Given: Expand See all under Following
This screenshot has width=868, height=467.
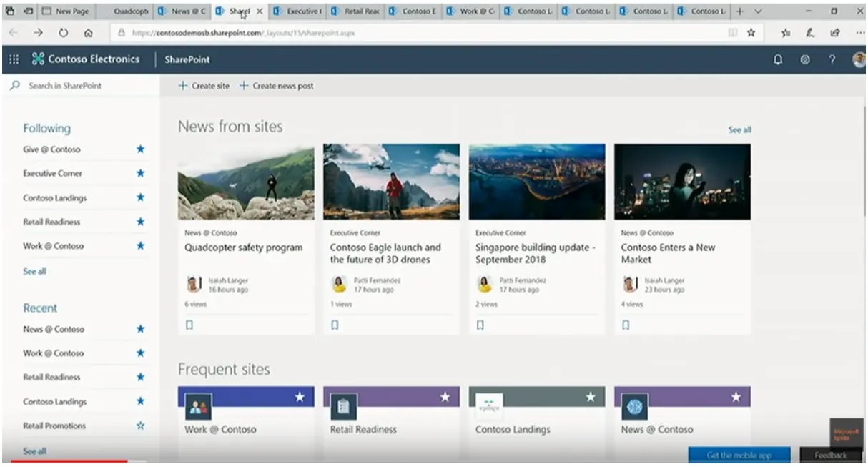Looking at the screenshot, I should point(34,272).
